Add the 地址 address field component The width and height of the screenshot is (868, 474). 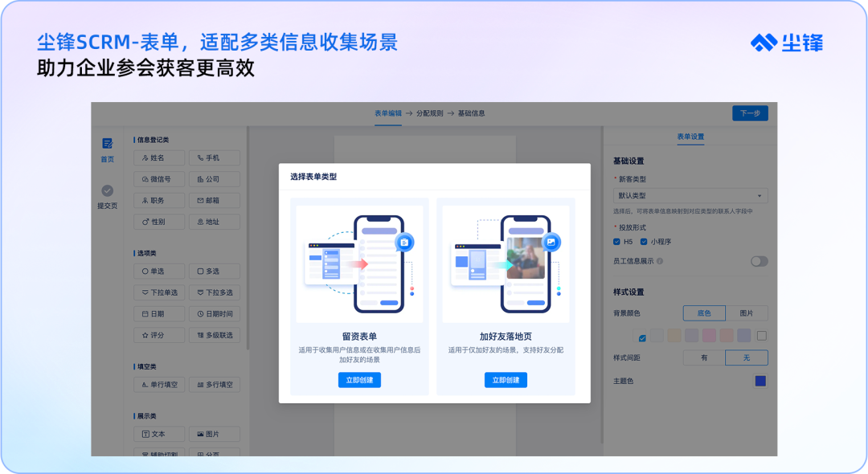pos(215,222)
